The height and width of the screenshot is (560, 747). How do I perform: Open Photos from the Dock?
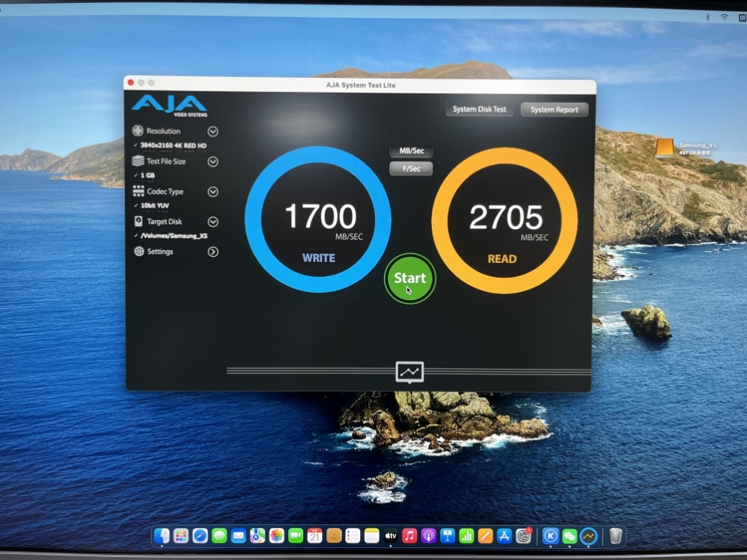[276, 536]
